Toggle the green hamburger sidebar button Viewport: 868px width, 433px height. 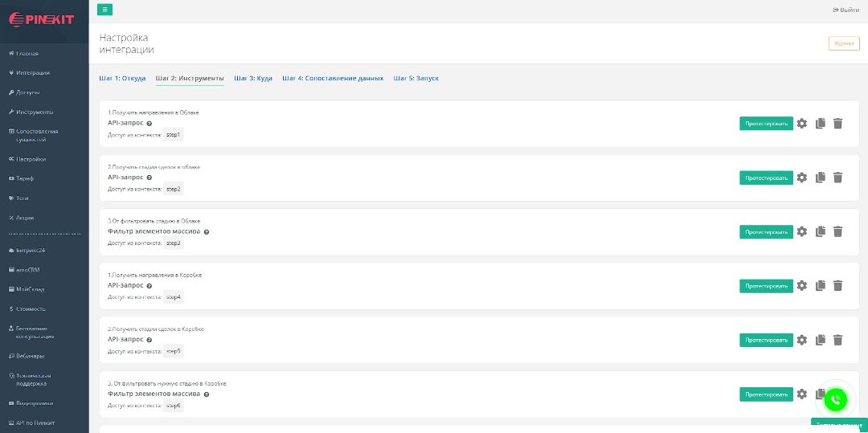(104, 10)
